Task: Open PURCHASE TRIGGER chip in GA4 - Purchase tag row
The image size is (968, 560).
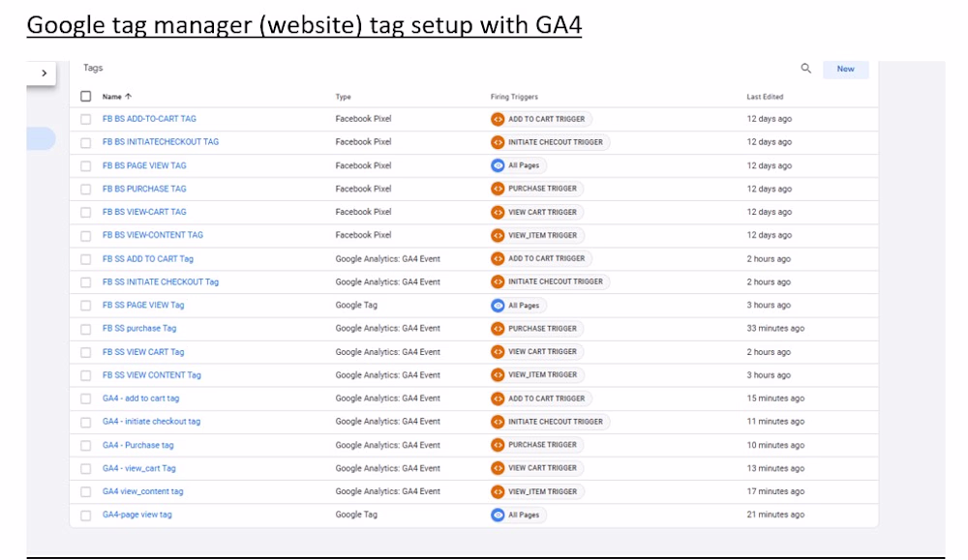Action: coord(536,445)
